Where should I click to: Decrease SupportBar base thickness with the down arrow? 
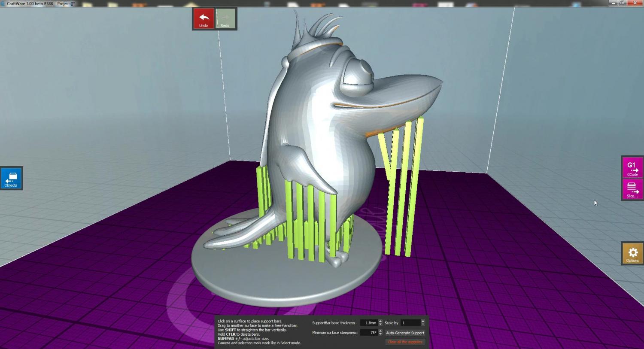(380, 325)
